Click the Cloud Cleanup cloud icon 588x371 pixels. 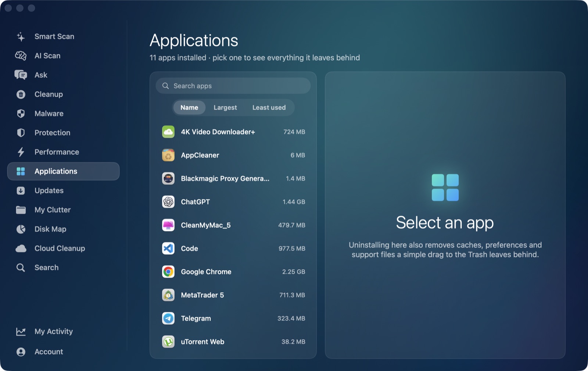21,249
